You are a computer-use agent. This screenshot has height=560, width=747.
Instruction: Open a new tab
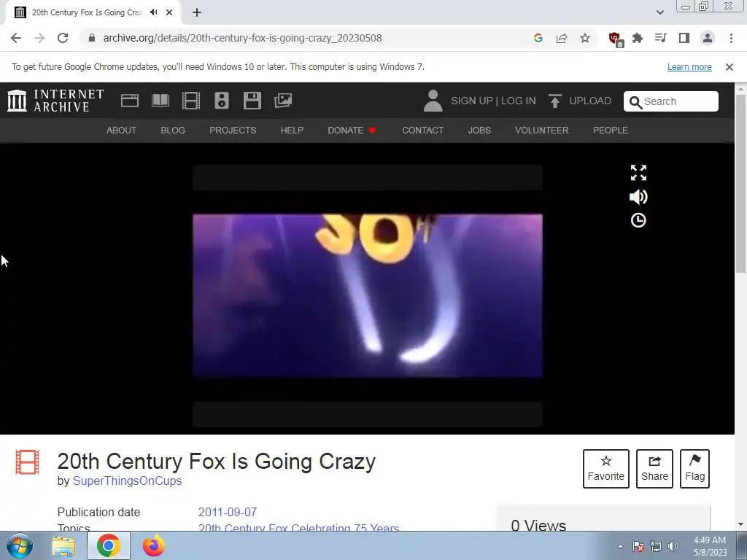(197, 12)
